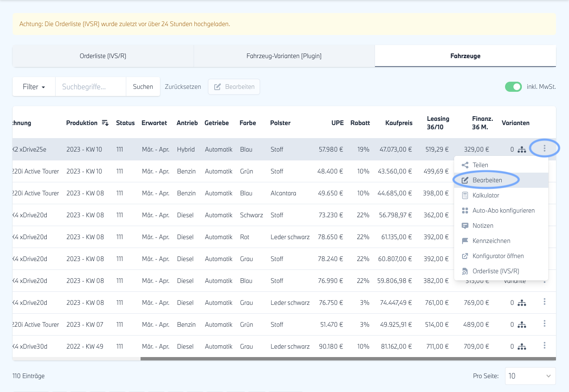Select Auto-Abo konfigurieren menu entry

(x=503, y=211)
